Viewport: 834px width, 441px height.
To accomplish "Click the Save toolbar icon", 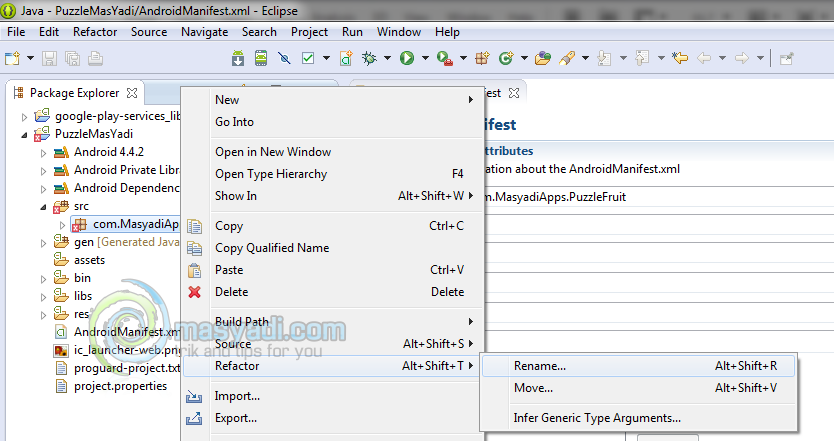I will [49, 58].
